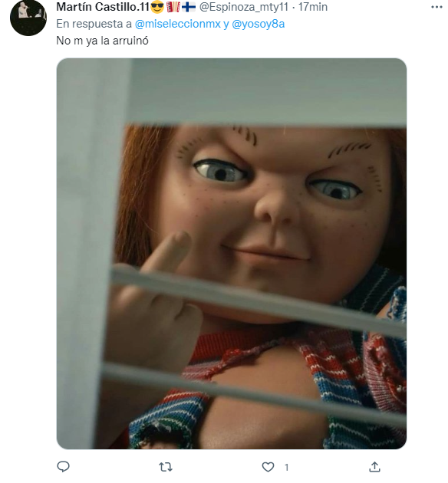The height and width of the screenshot is (483, 448).
Task: Click the 'En respuesta a' reply context text
Action: pos(94,24)
